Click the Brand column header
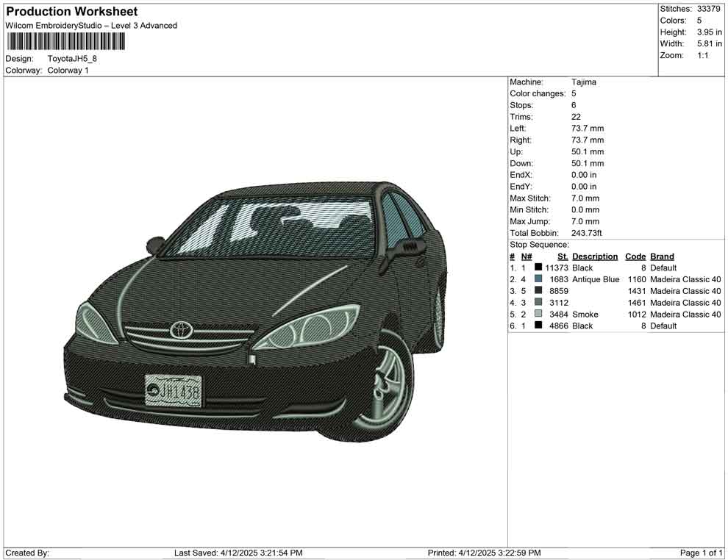 tap(662, 256)
